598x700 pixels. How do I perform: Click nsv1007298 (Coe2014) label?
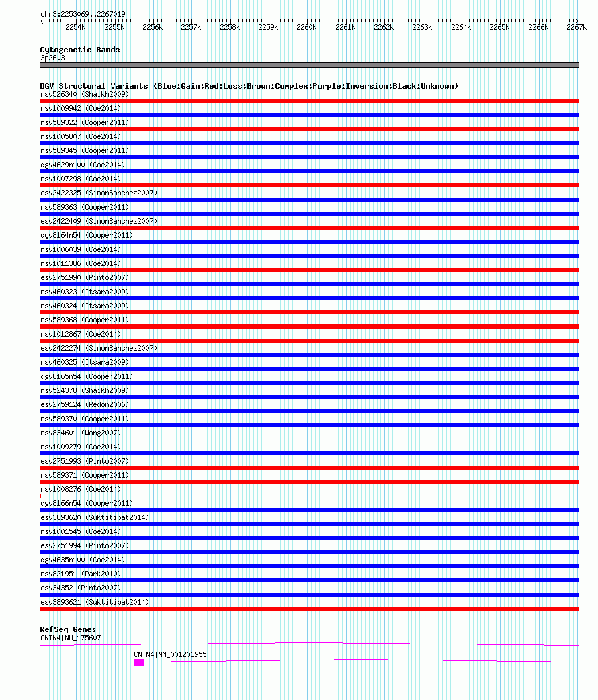click(81, 179)
